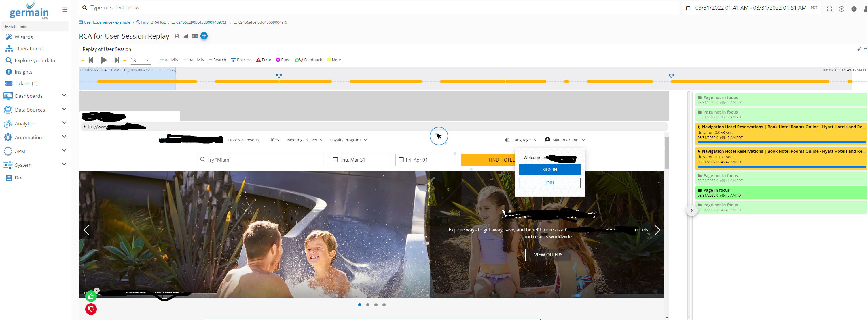Skip to the next session event
The image size is (868, 320).
coord(117,60)
